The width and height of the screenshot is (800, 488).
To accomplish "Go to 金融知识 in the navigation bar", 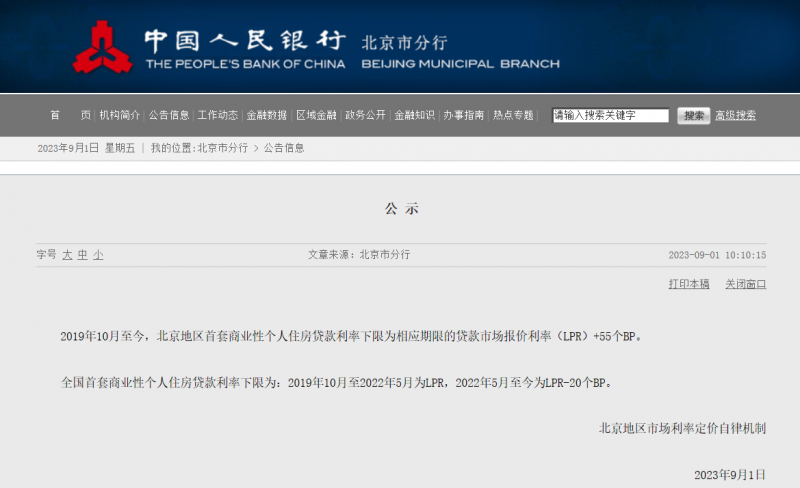I will click(x=414, y=115).
